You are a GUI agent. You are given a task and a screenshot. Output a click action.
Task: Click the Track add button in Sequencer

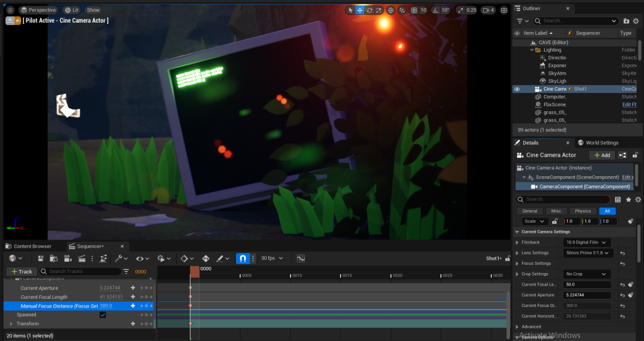21,272
